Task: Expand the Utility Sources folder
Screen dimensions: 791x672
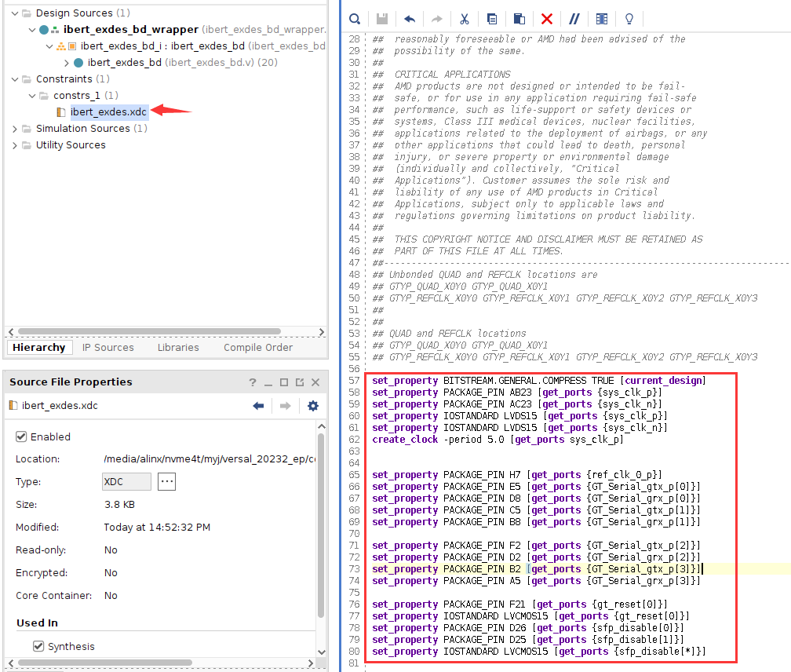Action: [x=16, y=145]
